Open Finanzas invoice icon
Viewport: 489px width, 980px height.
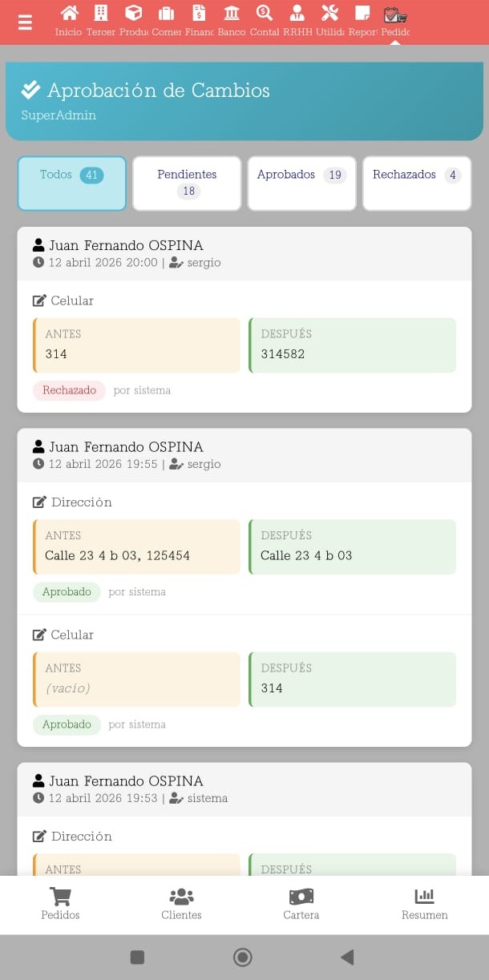[x=199, y=14]
